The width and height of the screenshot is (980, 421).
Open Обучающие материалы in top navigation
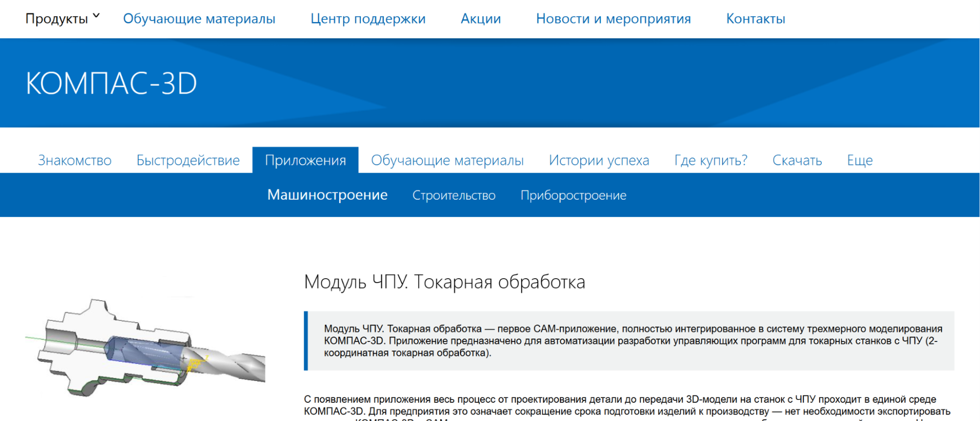coord(199,19)
